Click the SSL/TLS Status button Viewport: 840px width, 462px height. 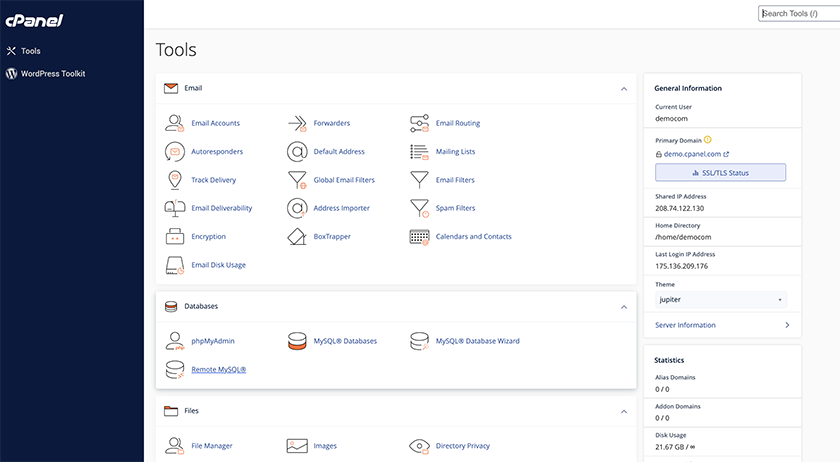[x=721, y=173]
